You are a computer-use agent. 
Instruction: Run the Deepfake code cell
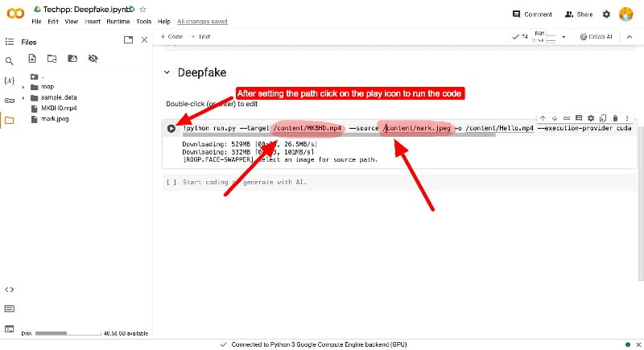pyautogui.click(x=171, y=129)
